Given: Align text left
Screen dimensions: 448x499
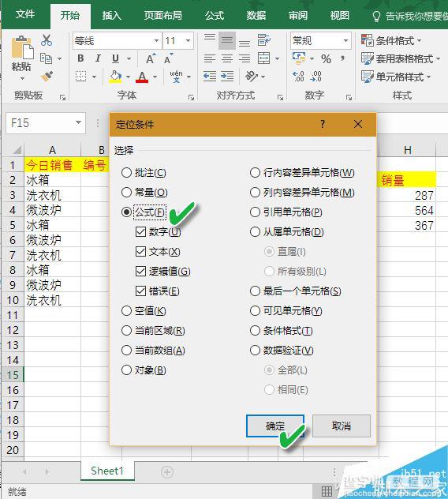Looking at the screenshot, I should (210, 58).
